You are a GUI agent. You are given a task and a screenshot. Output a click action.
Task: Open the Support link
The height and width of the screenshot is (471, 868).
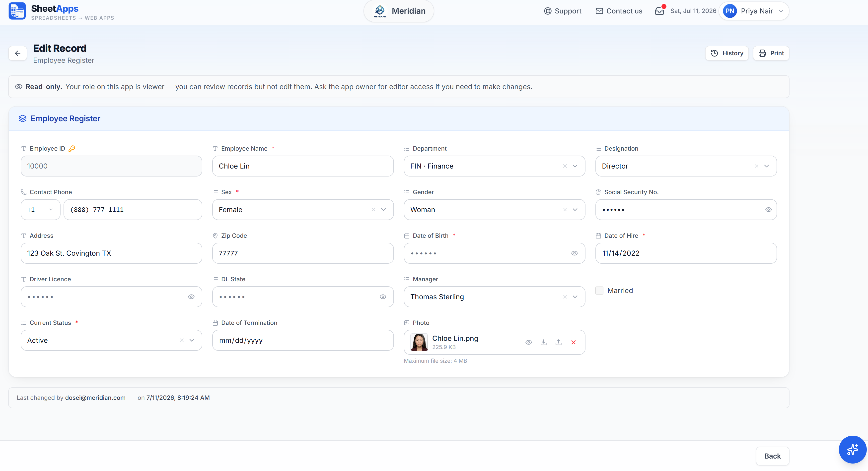coord(563,11)
